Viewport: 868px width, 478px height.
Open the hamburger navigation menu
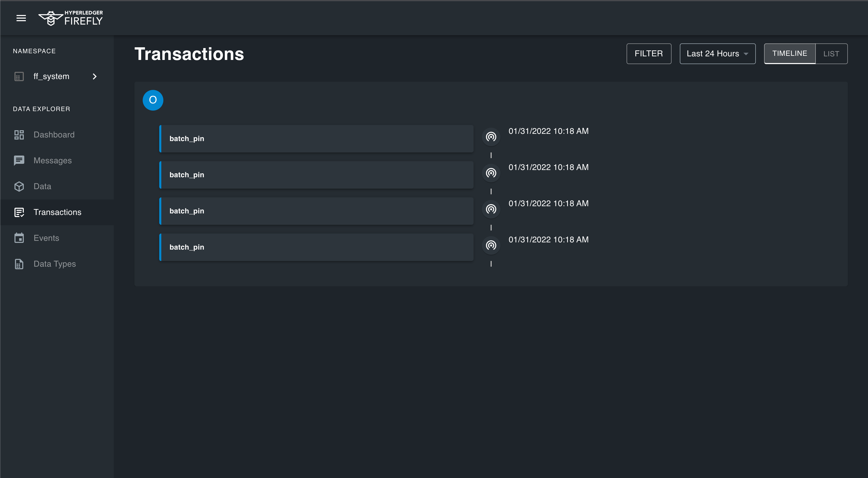(21, 18)
